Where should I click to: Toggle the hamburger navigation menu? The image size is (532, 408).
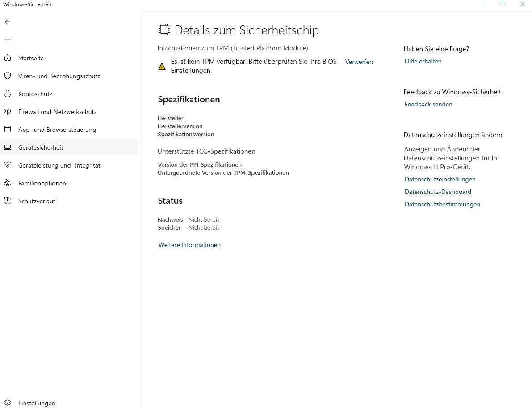coord(8,40)
